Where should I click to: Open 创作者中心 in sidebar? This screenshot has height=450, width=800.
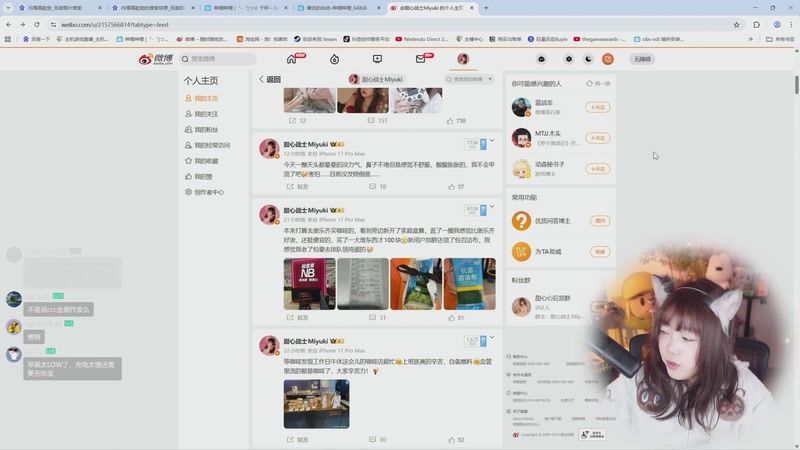[x=205, y=192]
